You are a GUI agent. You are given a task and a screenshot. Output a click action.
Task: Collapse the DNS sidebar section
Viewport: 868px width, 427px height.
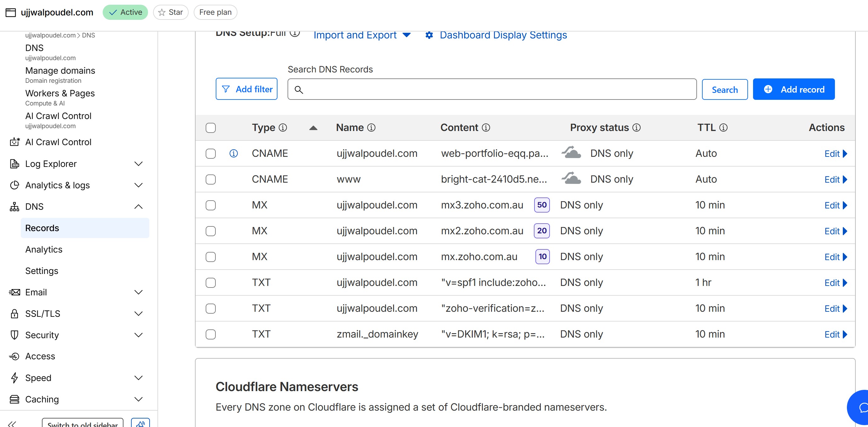(138, 207)
